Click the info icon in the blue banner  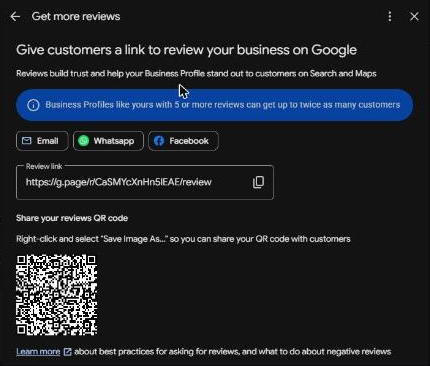[33, 105]
